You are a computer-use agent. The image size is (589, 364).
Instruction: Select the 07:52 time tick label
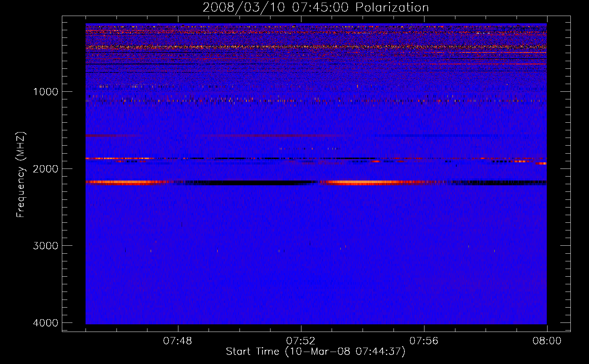(x=301, y=341)
